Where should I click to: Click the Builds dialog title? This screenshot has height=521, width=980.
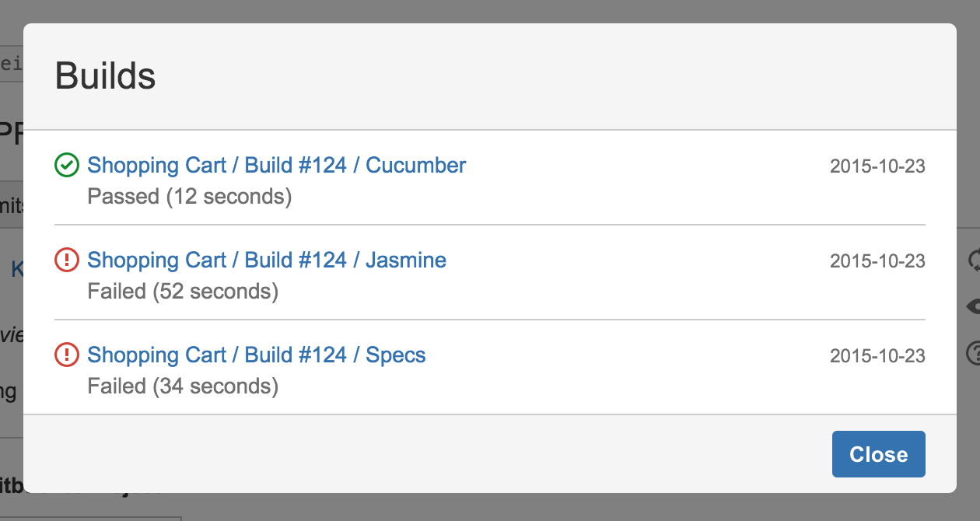point(105,77)
